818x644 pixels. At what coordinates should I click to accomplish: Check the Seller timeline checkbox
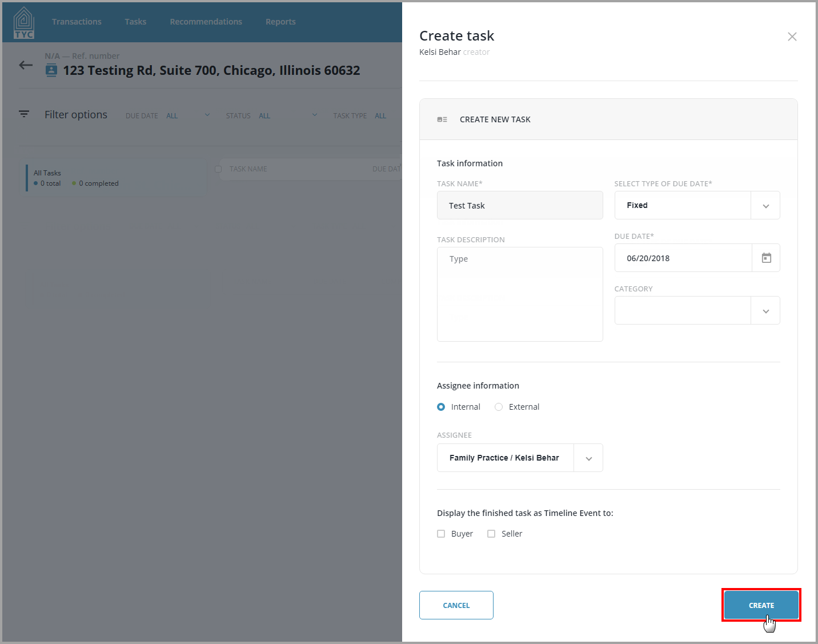click(491, 534)
